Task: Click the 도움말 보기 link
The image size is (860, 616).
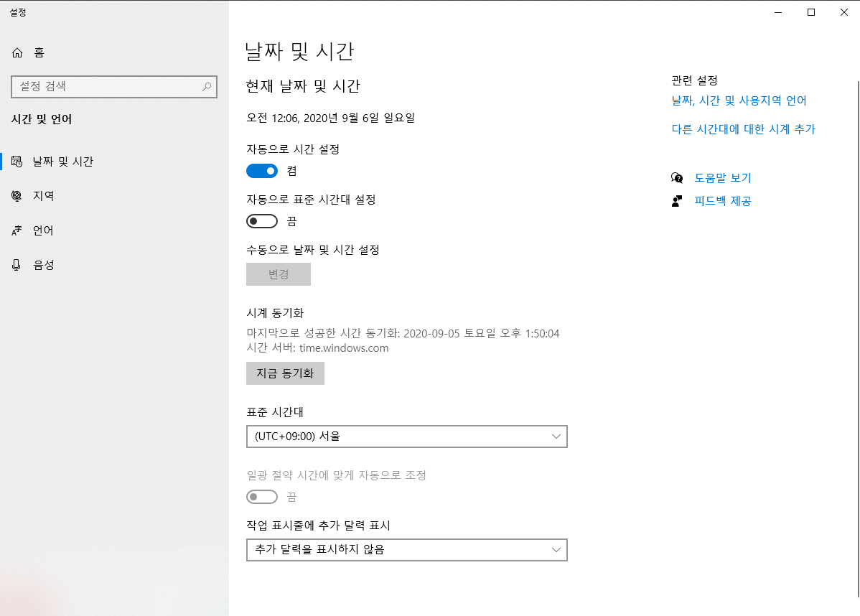Action: pos(722,178)
